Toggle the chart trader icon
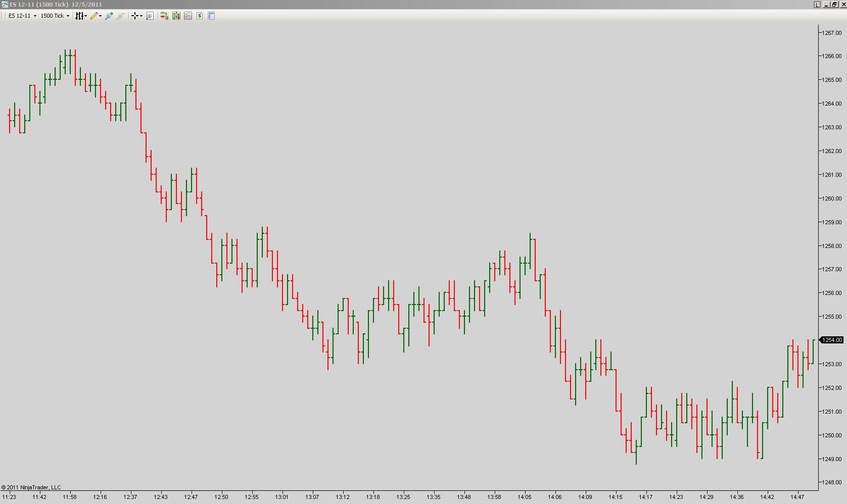Image resolution: width=847 pixels, height=504 pixels. pyautogui.click(x=164, y=16)
